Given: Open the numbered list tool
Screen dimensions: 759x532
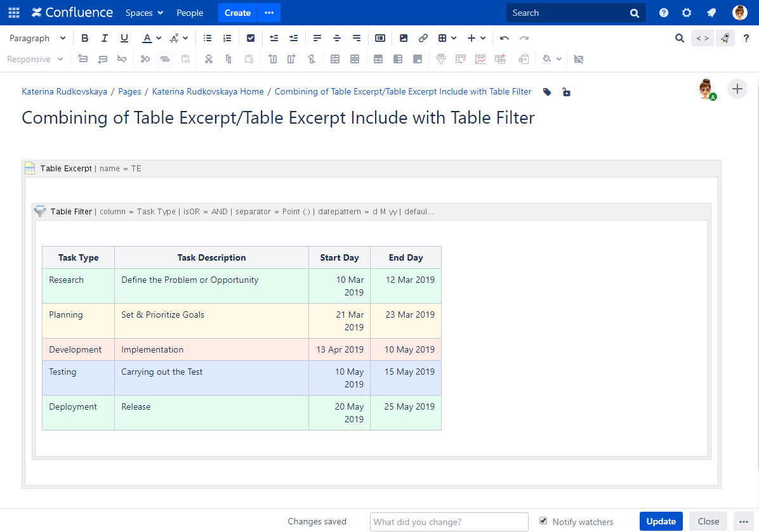Looking at the screenshot, I should pos(227,38).
